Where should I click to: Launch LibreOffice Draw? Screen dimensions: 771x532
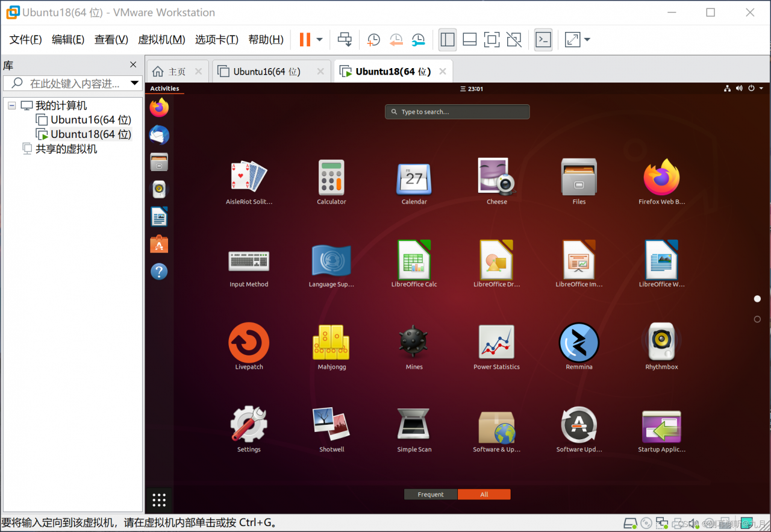click(x=496, y=260)
